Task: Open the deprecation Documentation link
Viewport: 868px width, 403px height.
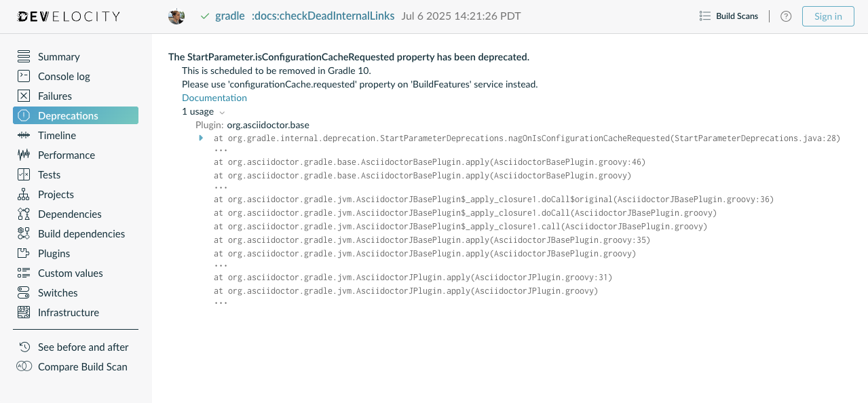Action: pos(214,97)
